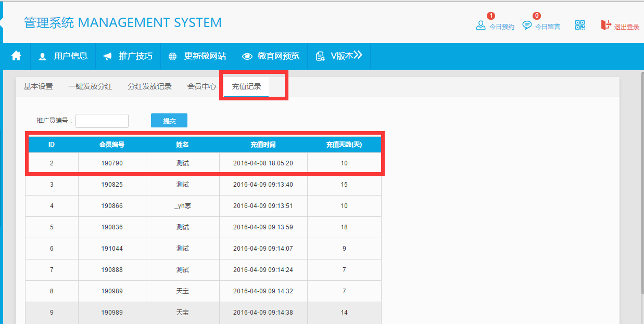Click the 今日留言 message bubble icon
Viewport: 644px width, 324px height.
click(x=527, y=25)
